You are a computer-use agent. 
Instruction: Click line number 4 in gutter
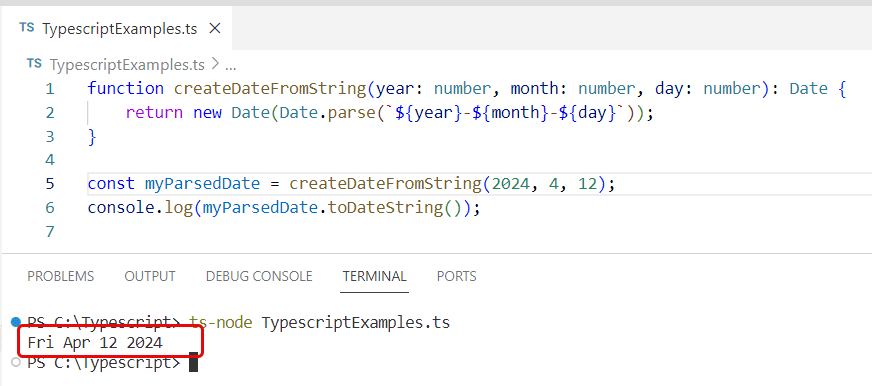(50, 161)
